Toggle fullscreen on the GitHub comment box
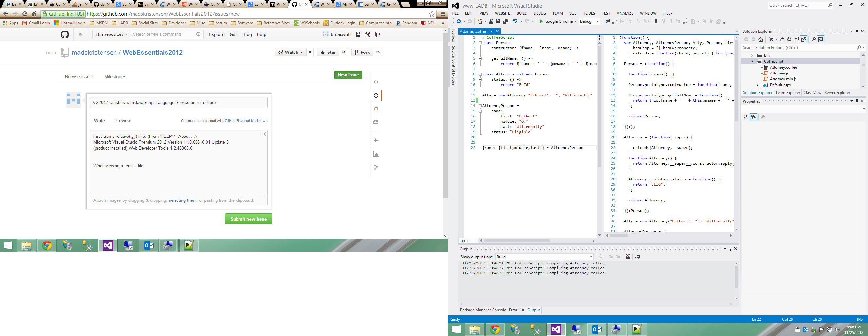Image resolution: width=868 pixels, height=336 pixels. [x=263, y=134]
